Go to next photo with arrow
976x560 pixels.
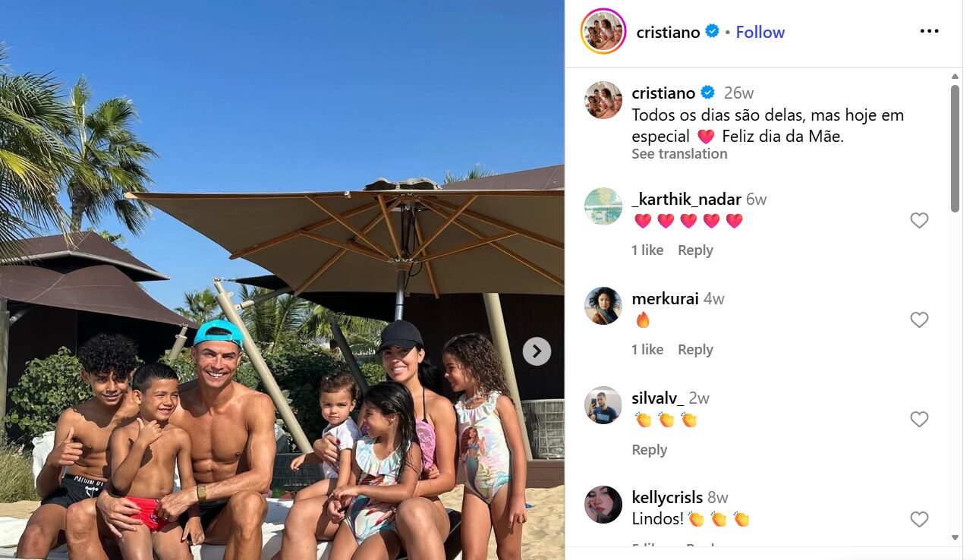537,351
